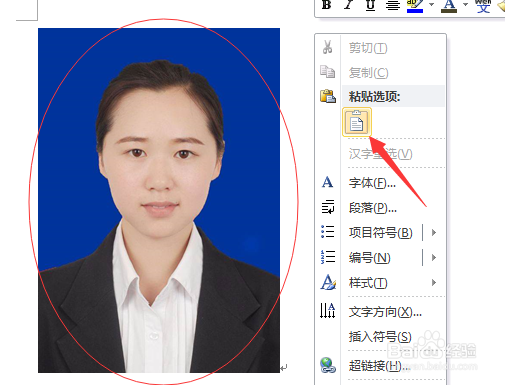The height and width of the screenshot is (385, 505).
Task: Toggle Italic in the mini toolbar
Action: 349,5
